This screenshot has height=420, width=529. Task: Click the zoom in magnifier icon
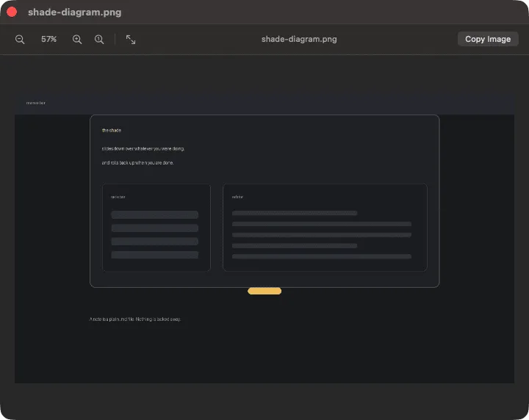(77, 40)
